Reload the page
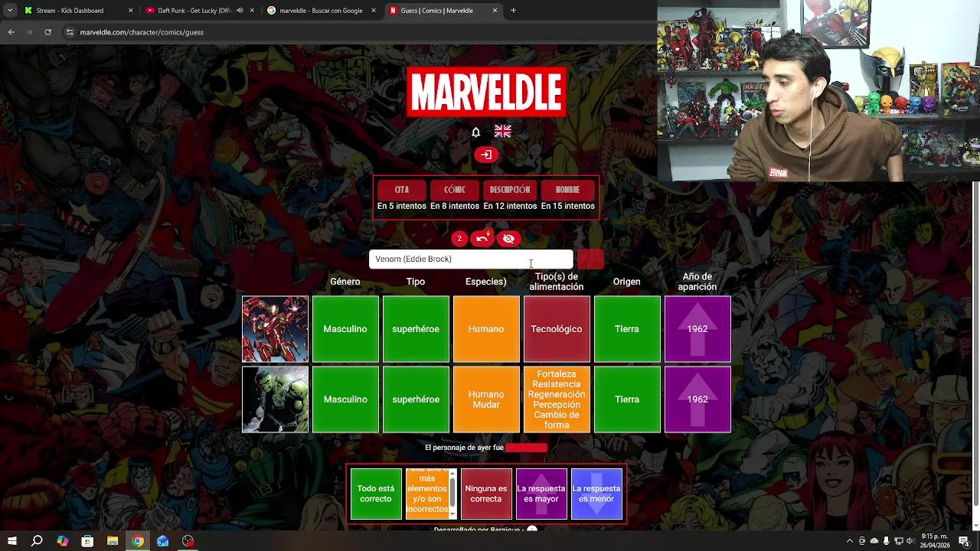The width and height of the screenshot is (980, 551). [x=47, y=32]
